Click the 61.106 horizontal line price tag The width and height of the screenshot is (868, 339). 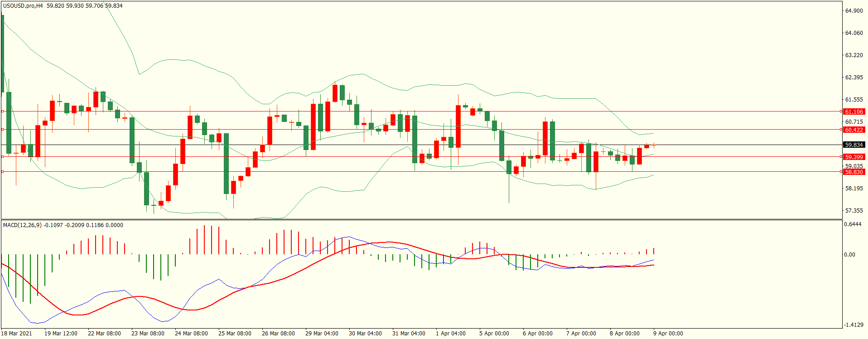[854, 111]
